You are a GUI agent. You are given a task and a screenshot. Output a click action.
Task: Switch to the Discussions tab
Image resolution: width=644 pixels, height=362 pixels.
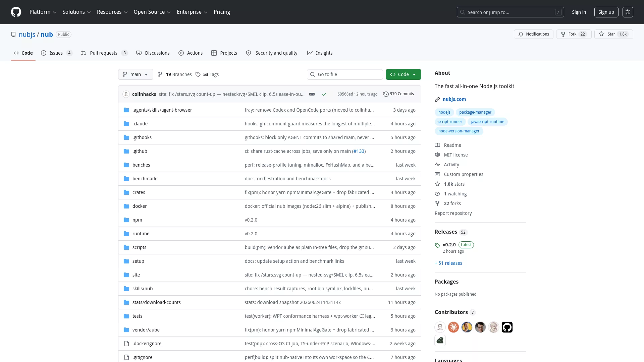(153, 53)
